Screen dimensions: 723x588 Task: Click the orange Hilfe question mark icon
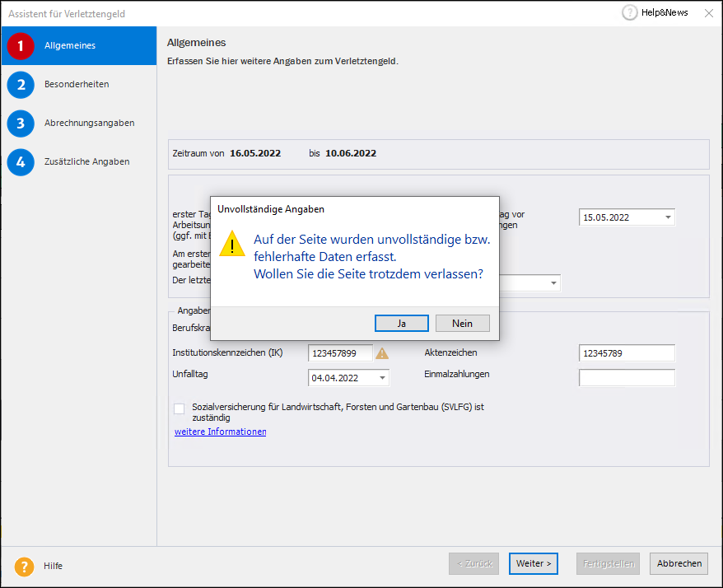[24, 566]
